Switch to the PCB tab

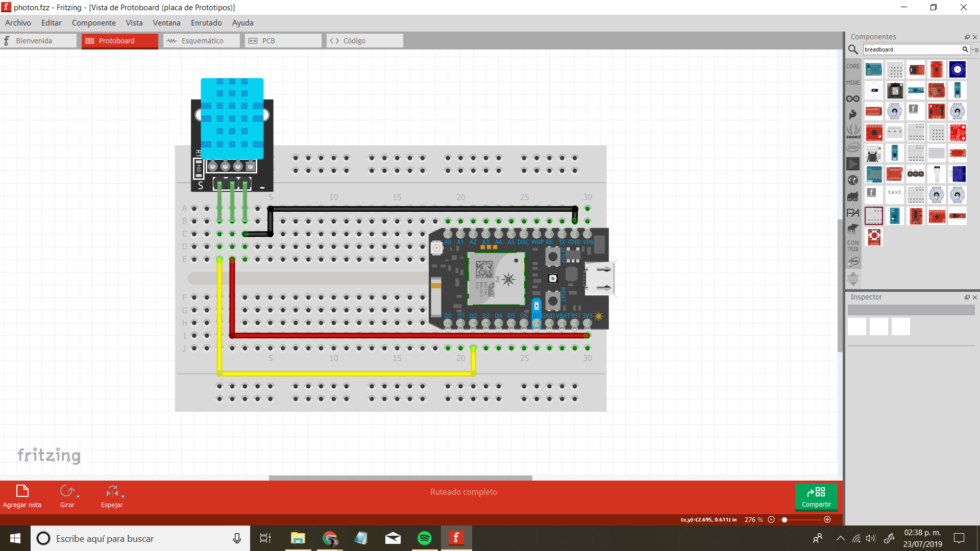tap(283, 41)
